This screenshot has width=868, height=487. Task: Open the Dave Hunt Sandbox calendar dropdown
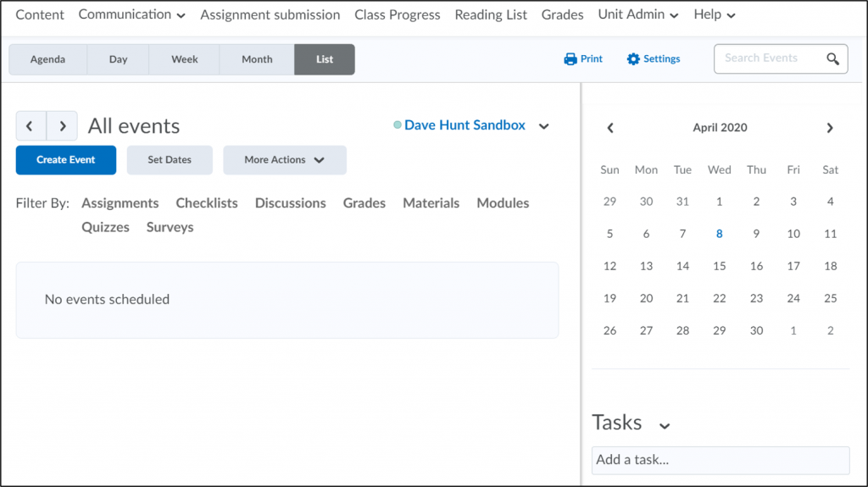544,126
